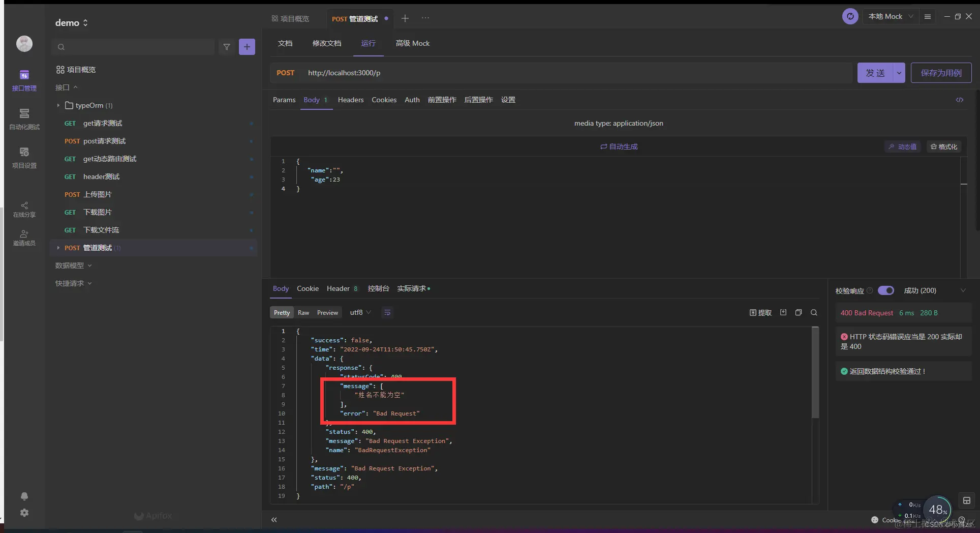Click the POST method selector
The image size is (980, 533).
click(285, 73)
